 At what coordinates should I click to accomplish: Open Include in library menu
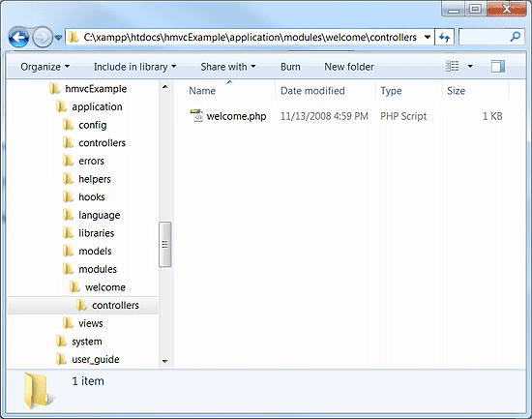pyautogui.click(x=135, y=67)
